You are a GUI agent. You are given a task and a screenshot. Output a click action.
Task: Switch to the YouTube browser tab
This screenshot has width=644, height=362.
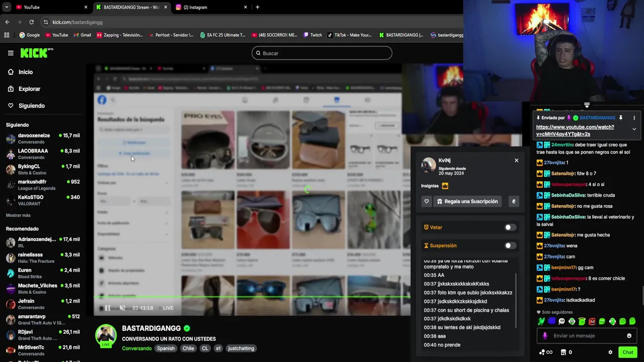52,7
